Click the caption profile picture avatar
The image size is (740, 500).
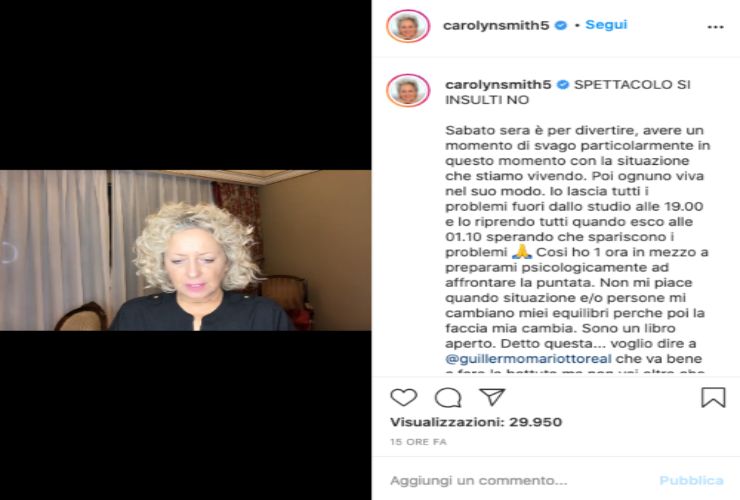pos(408,90)
